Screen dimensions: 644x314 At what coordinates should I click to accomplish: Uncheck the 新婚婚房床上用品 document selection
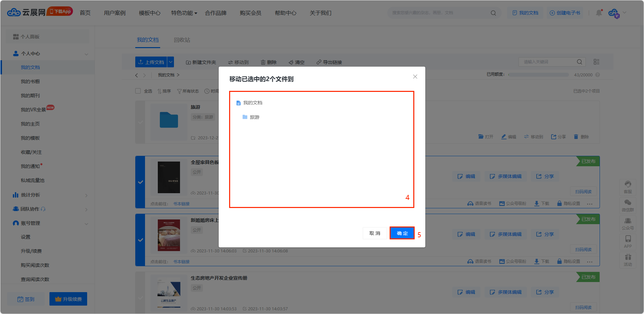141,240
